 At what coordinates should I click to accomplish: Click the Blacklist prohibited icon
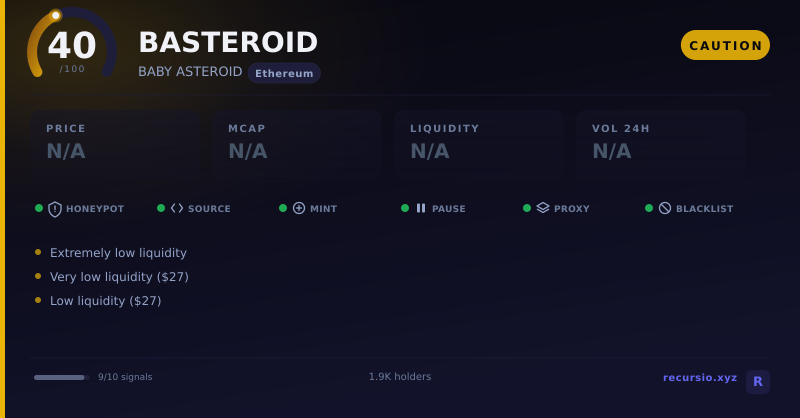point(665,208)
